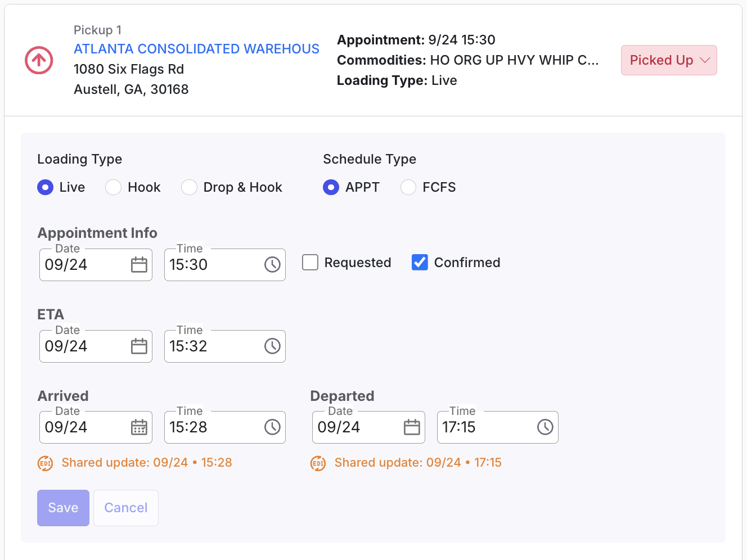Viewport: 747px width, 560px height.
Task: Click the 'Departed' heading
Action: [x=342, y=396]
